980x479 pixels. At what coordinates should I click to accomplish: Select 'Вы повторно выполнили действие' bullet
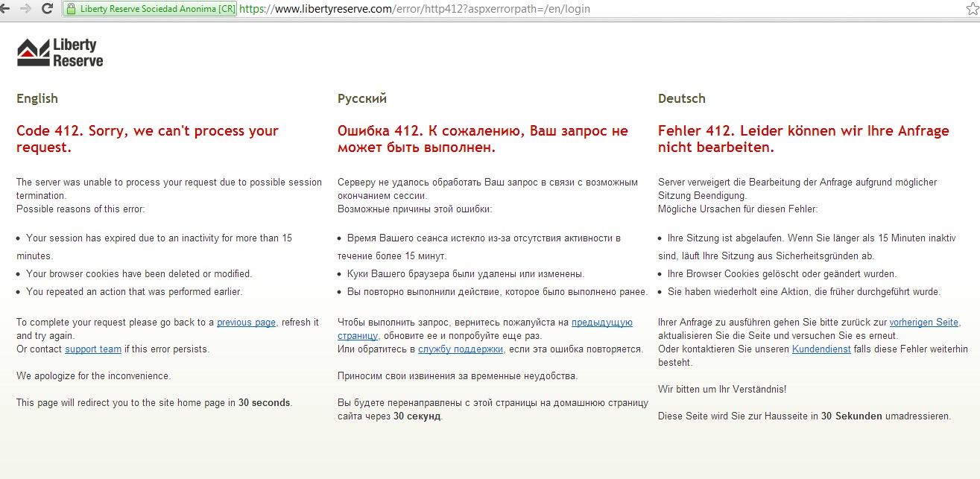[497, 292]
